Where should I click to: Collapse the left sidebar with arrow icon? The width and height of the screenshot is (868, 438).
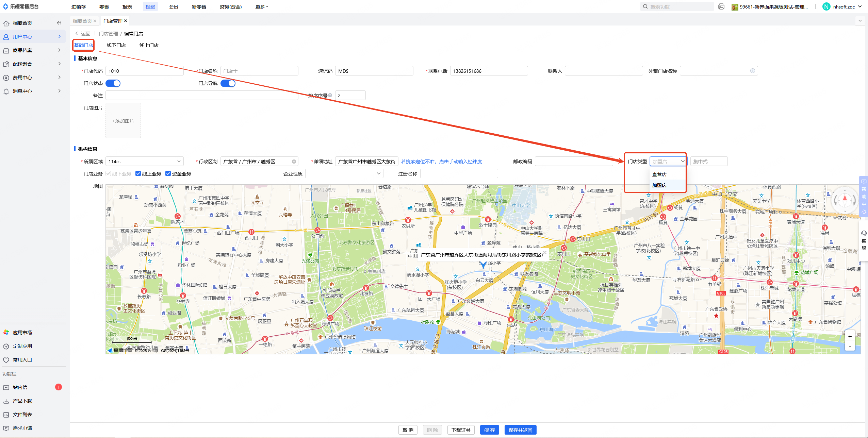click(x=59, y=23)
